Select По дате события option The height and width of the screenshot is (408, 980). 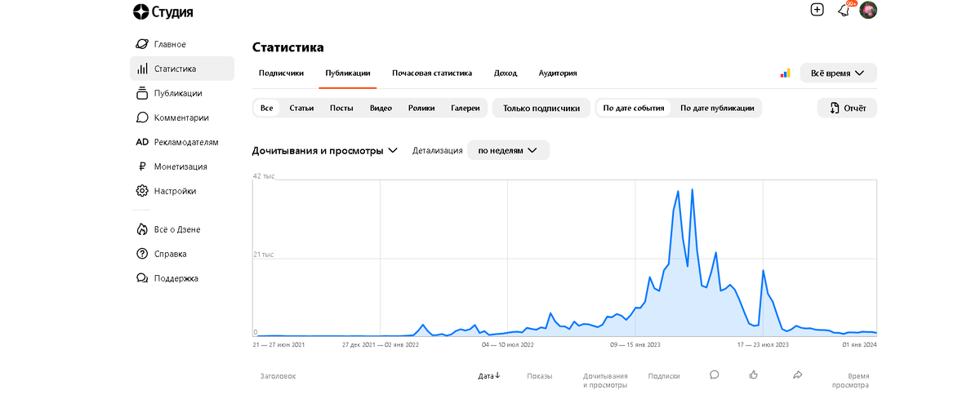pyautogui.click(x=634, y=108)
